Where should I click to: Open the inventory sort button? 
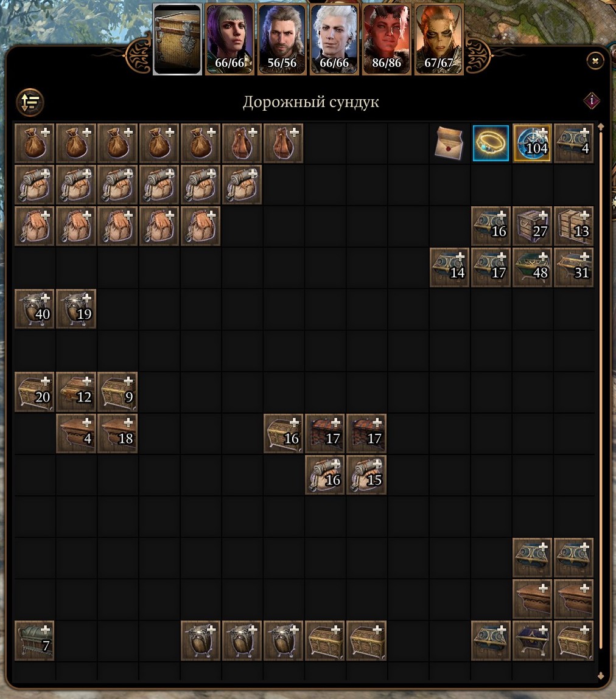(x=30, y=102)
